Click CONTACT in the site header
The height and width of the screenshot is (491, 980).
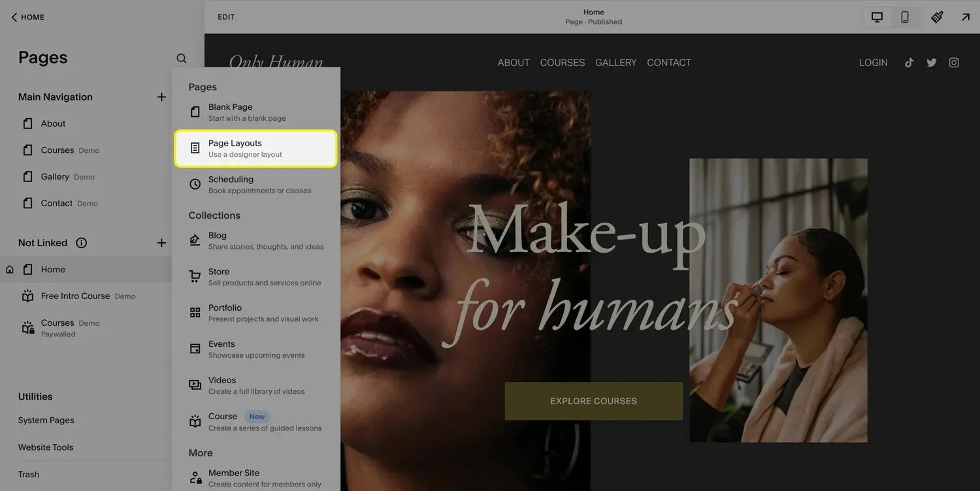click(x=669, y=63)
